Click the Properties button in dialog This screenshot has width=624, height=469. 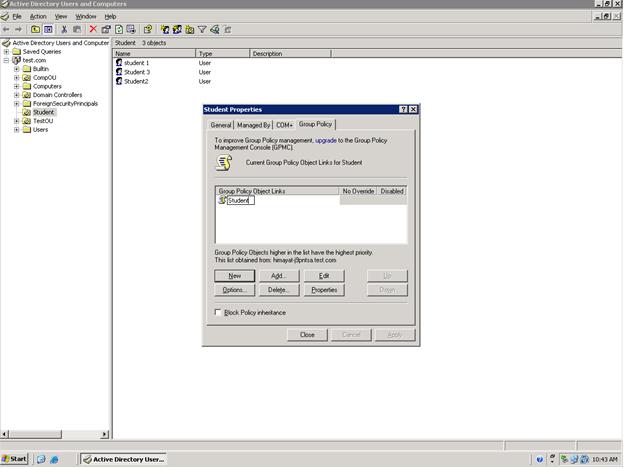(x=324, y=290)
